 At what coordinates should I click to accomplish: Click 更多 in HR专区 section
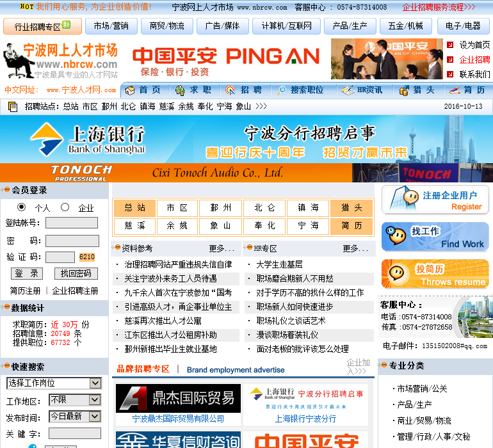pos(355,249)
